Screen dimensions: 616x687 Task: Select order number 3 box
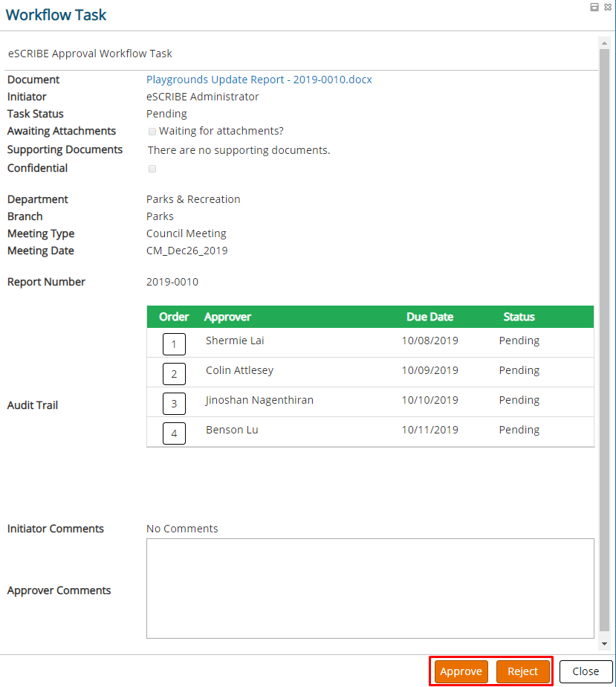[x=174, y=404]
